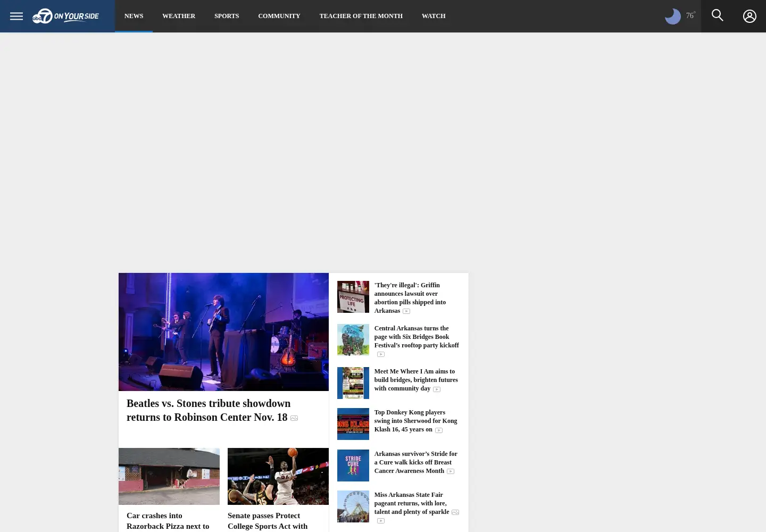The width and height of the screenshot is (766, 532).
Task: Open the News menu item
Action: pyautogui.click(x=134, y=16)
